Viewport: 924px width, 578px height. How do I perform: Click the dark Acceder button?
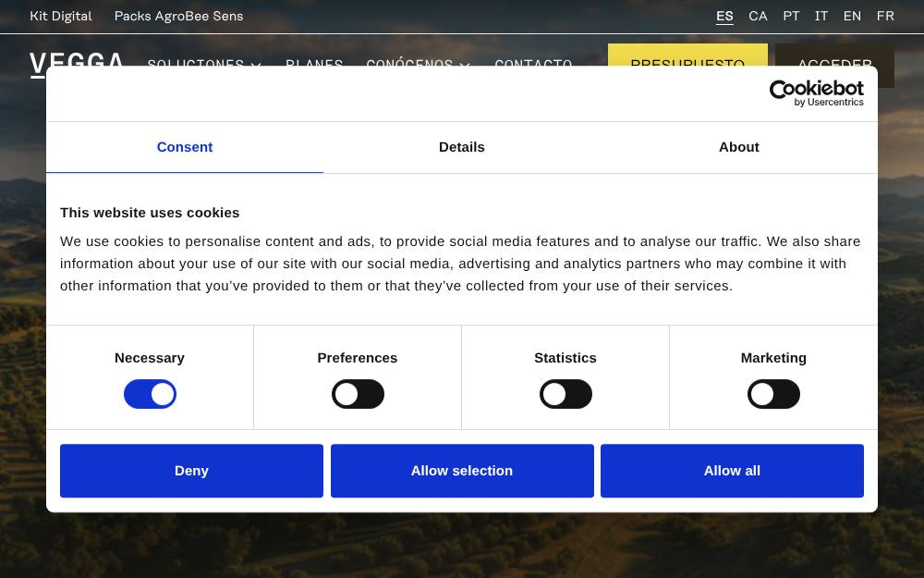click(x=835, y=55)
